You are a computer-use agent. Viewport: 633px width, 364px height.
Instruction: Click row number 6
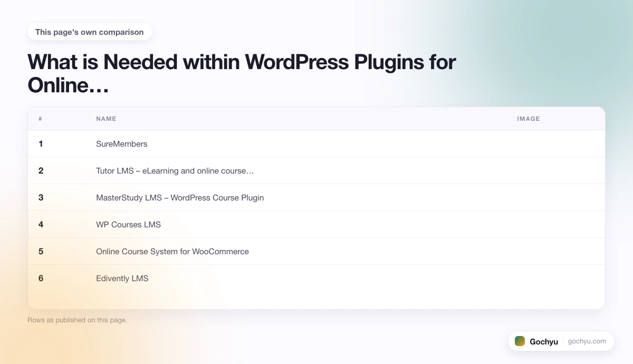[x=41, y=278]
